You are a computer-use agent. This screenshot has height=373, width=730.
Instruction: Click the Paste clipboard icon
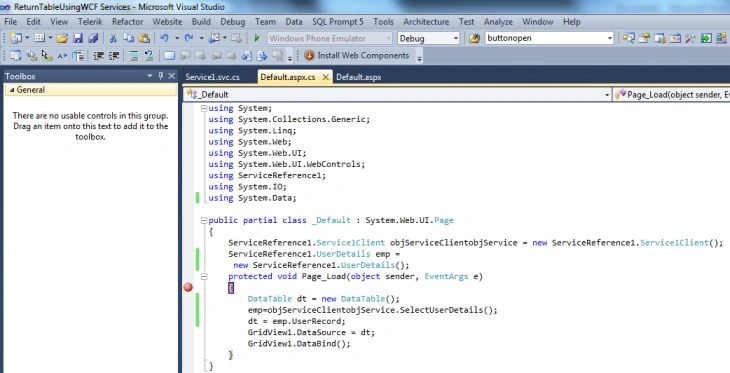(144, 38)
